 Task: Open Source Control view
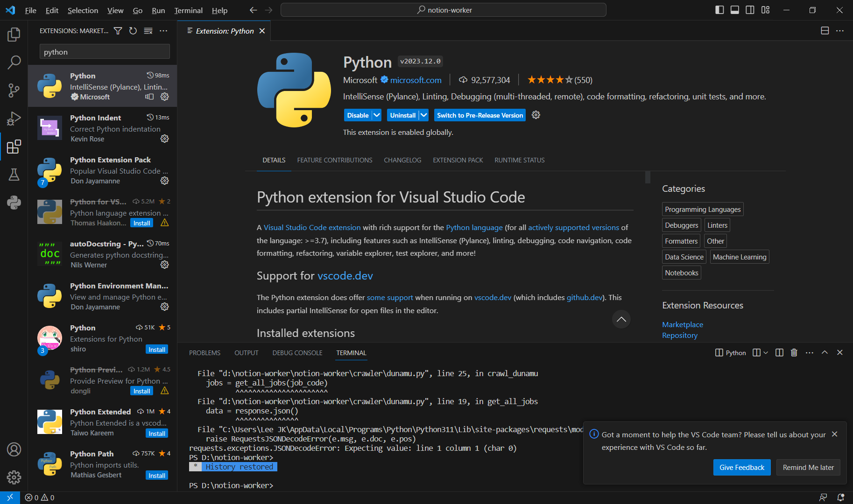point(14,91)
